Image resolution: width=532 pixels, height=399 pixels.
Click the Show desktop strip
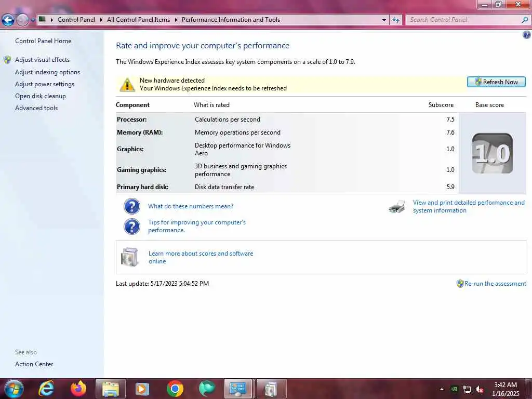529,389
